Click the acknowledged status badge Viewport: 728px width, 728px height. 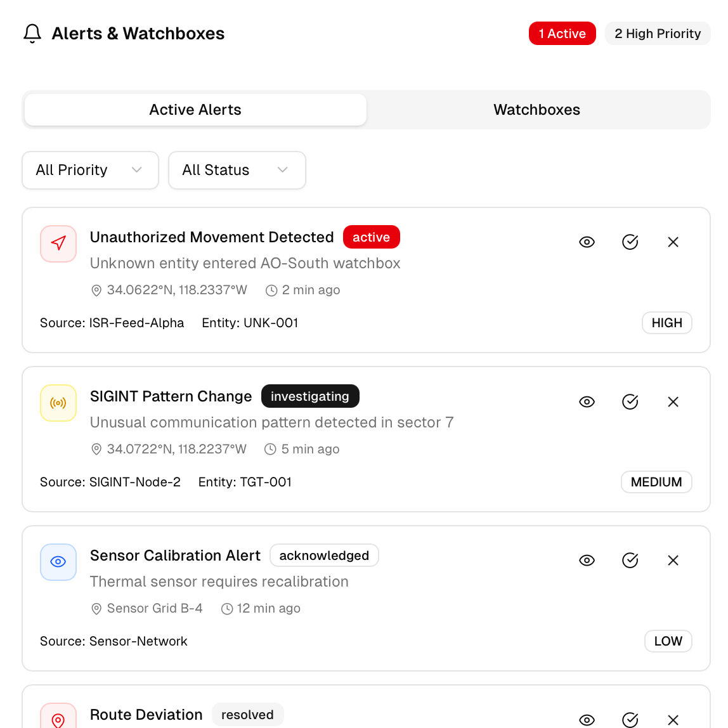pyautogui.click(x=324, y=556)
